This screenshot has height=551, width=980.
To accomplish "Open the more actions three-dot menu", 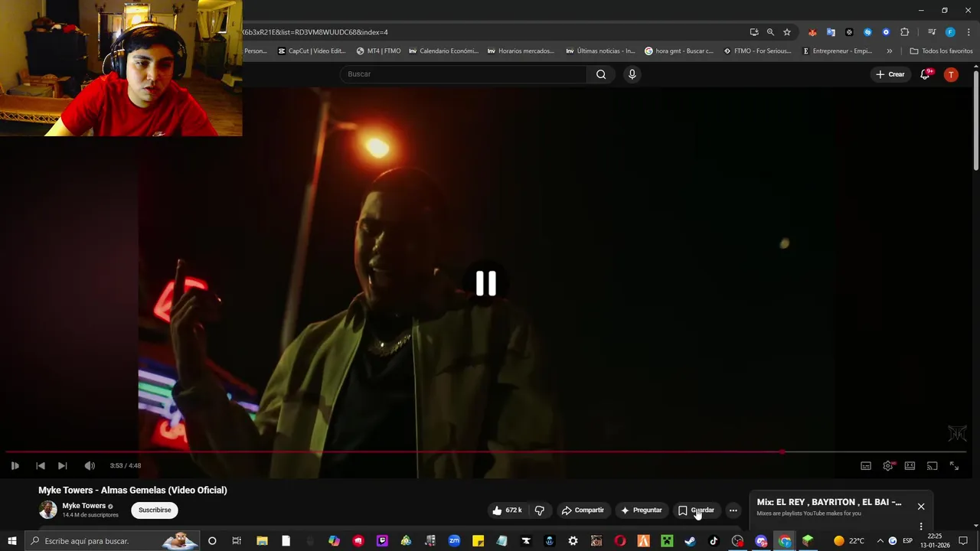I will pos(733,510).
